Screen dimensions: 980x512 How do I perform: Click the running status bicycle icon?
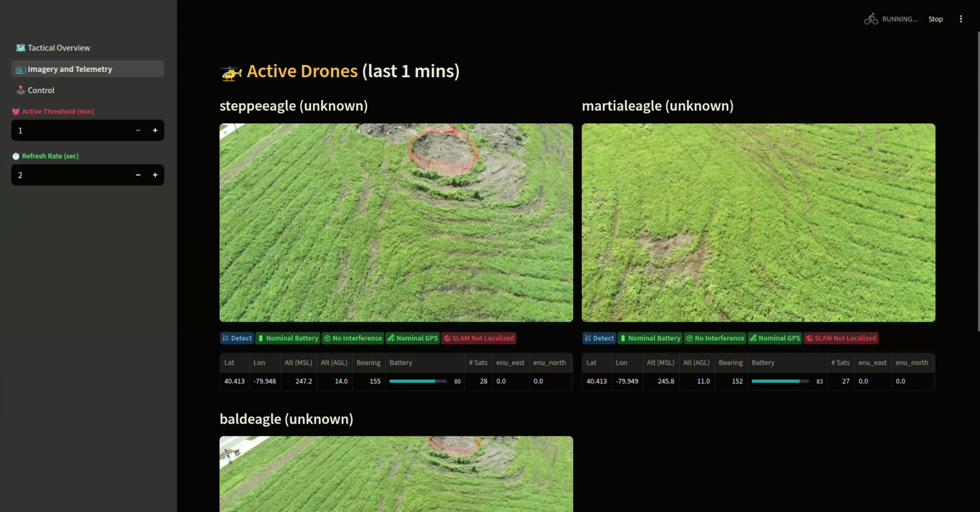pyautogui.click(x=871, y=19)
